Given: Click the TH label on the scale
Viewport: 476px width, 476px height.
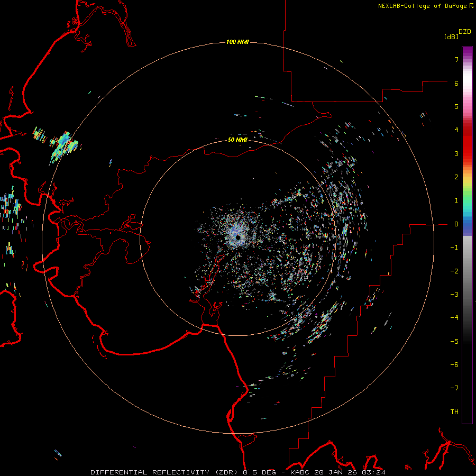Looking at the screenshot, I should pyautogui.click(x=454, y=412).
